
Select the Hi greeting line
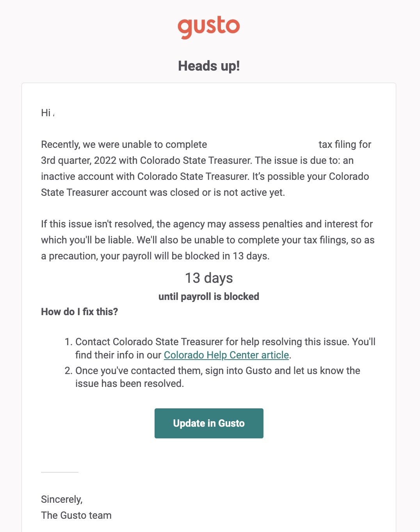click(x=48, y=113)
